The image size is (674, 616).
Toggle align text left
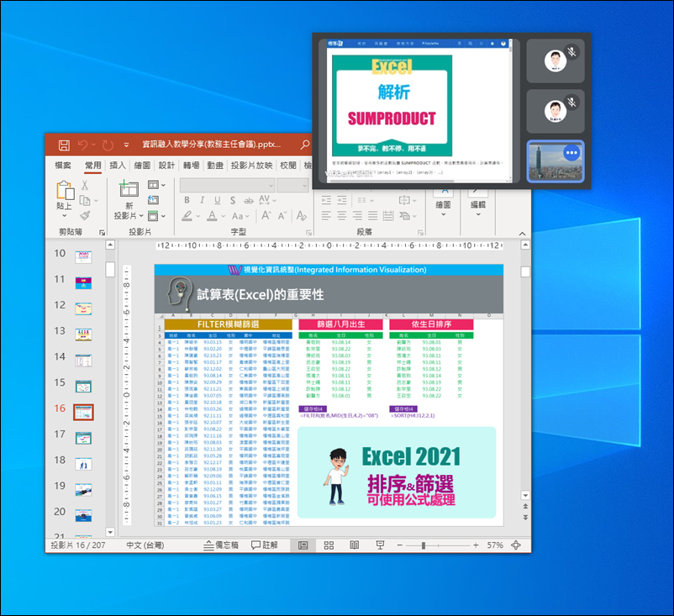coord(326,216)
